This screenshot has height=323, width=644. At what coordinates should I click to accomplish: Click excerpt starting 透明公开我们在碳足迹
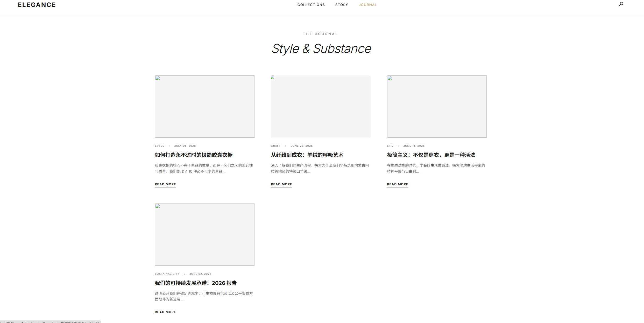[204, 296]
